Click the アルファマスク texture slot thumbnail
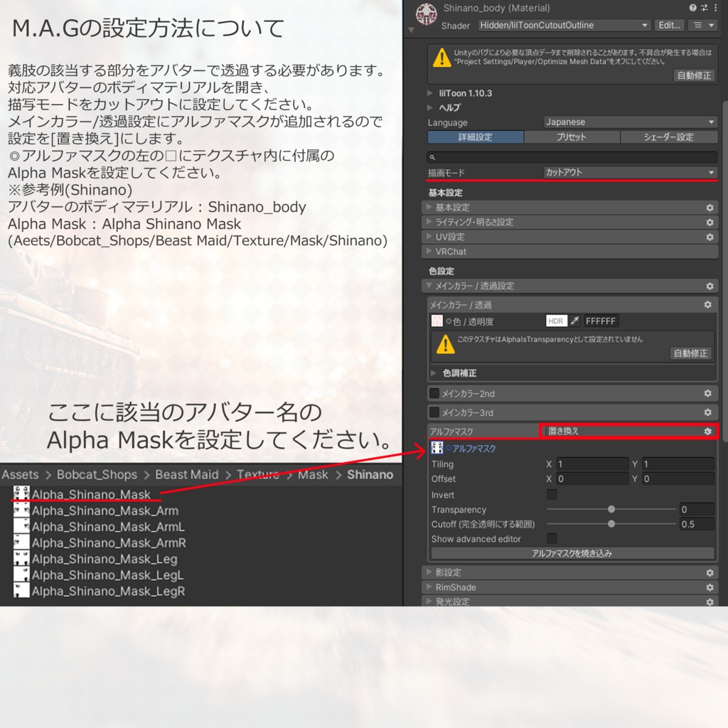Screen dimensions: 728x728 pyautogui.click(x=437, y=448)
